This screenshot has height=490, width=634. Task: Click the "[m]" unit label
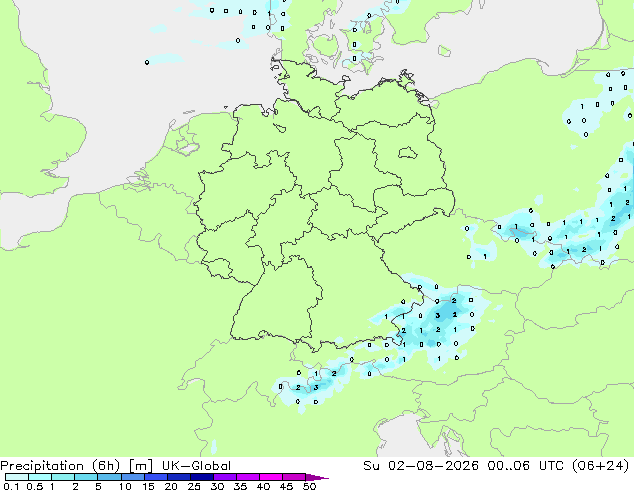(140, 466)
